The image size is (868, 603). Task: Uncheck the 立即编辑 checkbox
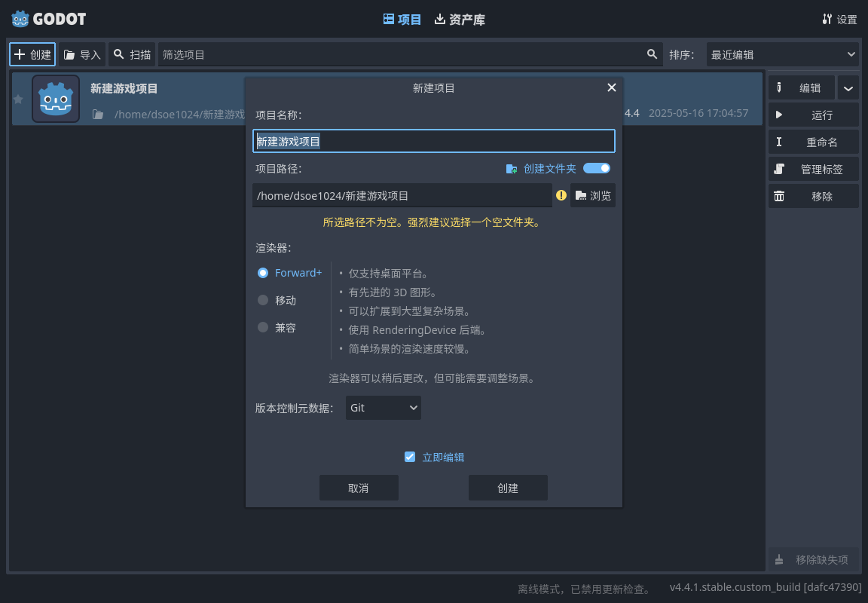pyautogui.click(x=410, y=457)
